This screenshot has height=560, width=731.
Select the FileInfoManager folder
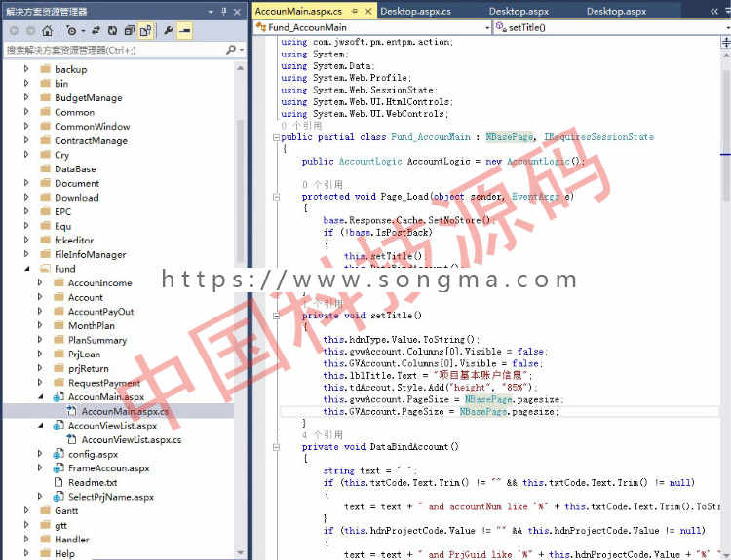90,255
